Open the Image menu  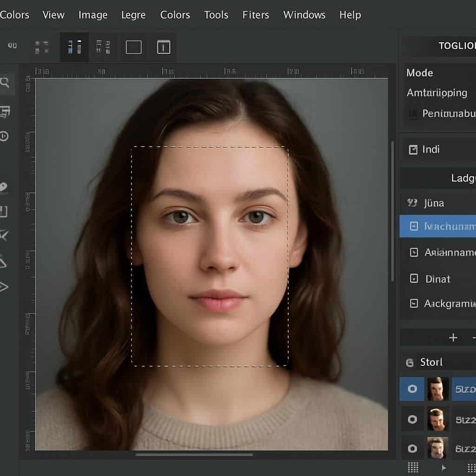(x=93, y=15)
